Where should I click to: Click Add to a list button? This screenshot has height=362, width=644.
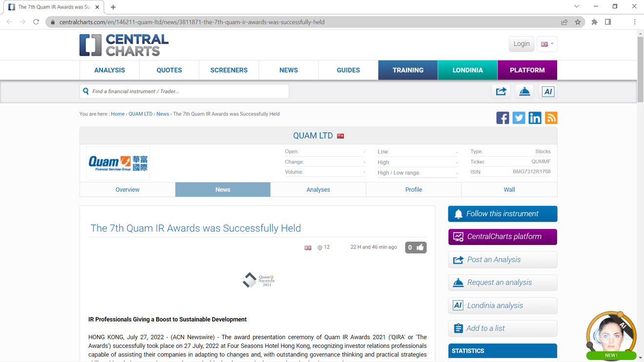click(503, 328)
